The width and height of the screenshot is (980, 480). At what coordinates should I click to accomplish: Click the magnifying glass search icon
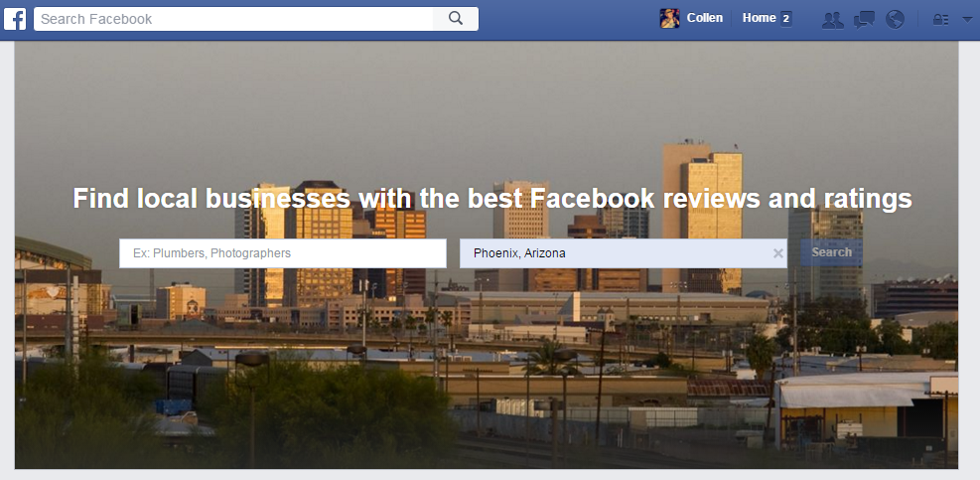click(x=456, y=18)
